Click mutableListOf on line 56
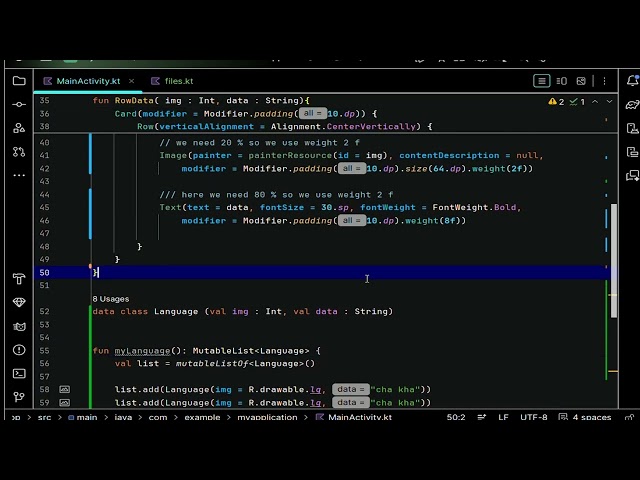The height and width of the screenshot is (480, 640). (x=211, y=363)
